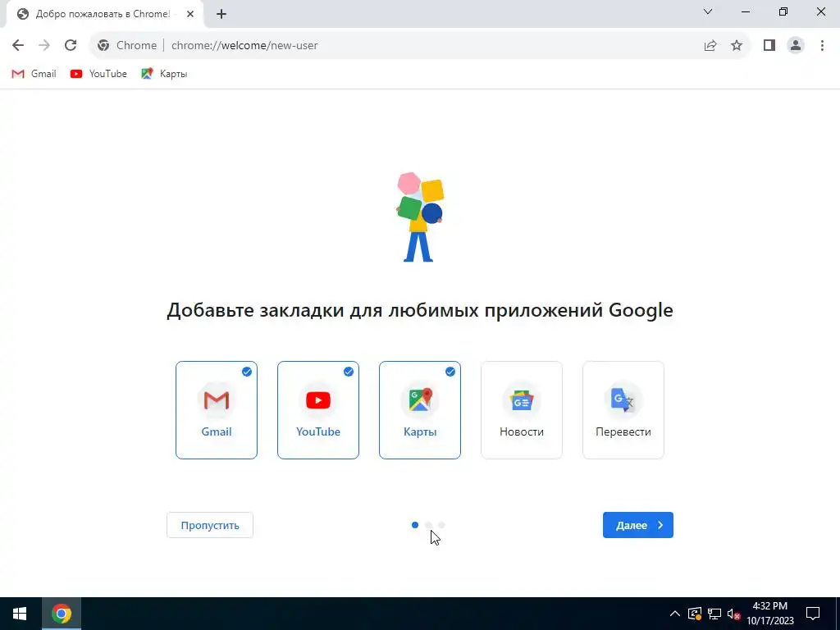Viewport: 840px width, 630px height.
Task: Open the tab search dropdown arrow
Action: point(708,11)
